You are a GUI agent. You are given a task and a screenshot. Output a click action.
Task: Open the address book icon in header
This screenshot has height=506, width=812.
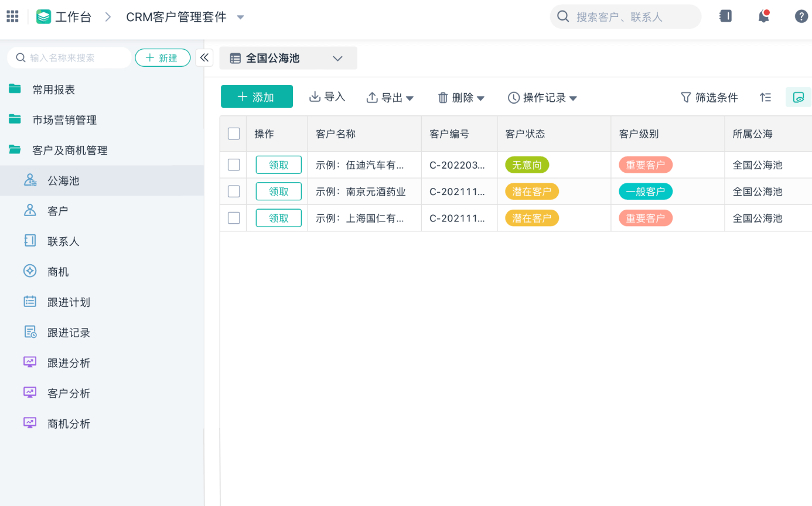point(725,16)
